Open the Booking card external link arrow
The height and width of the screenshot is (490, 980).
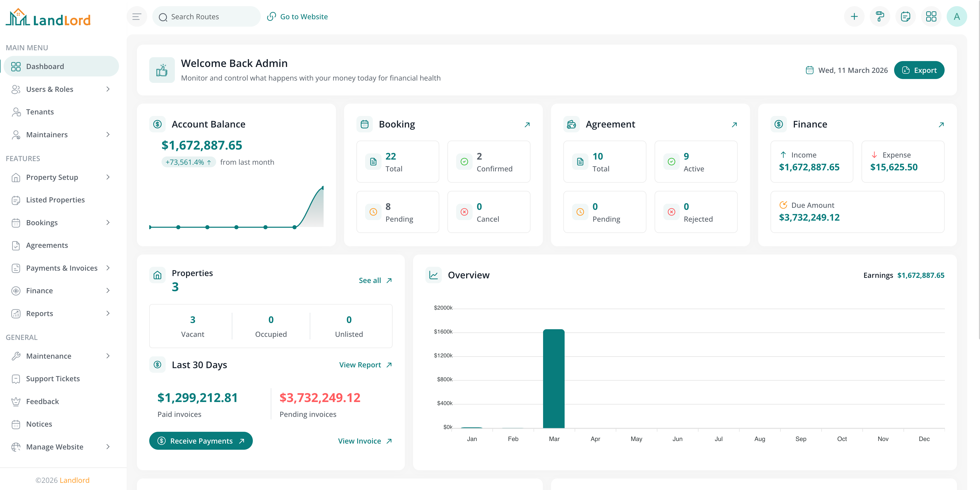(x=527, y=124)
